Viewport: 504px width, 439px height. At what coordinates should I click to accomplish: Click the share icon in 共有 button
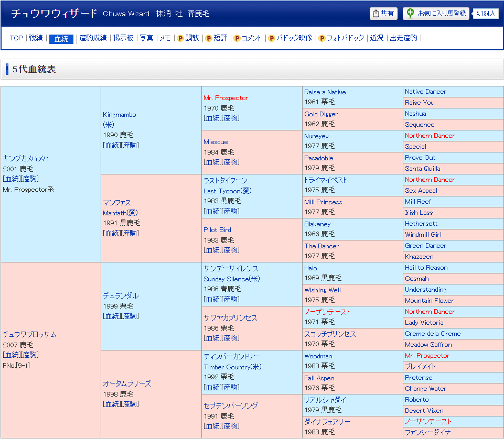376,14
